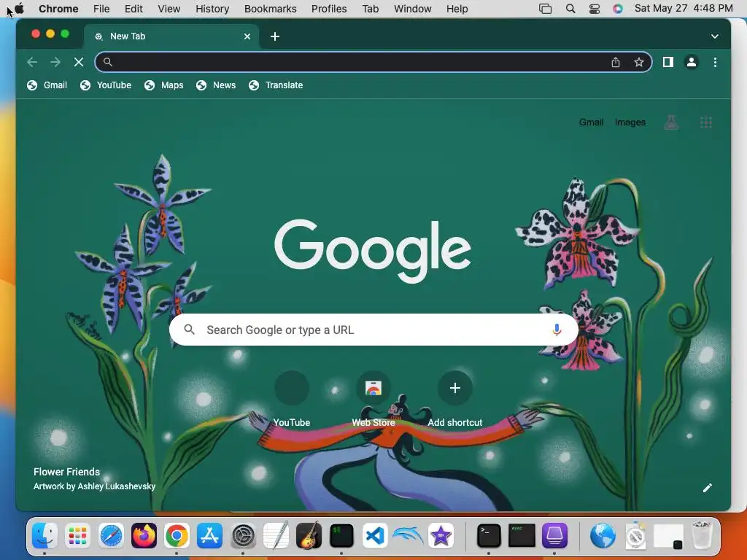This screenshot has height=560, width=747.
Task: Open the Trash in the Dock
Action: point(702,536)
